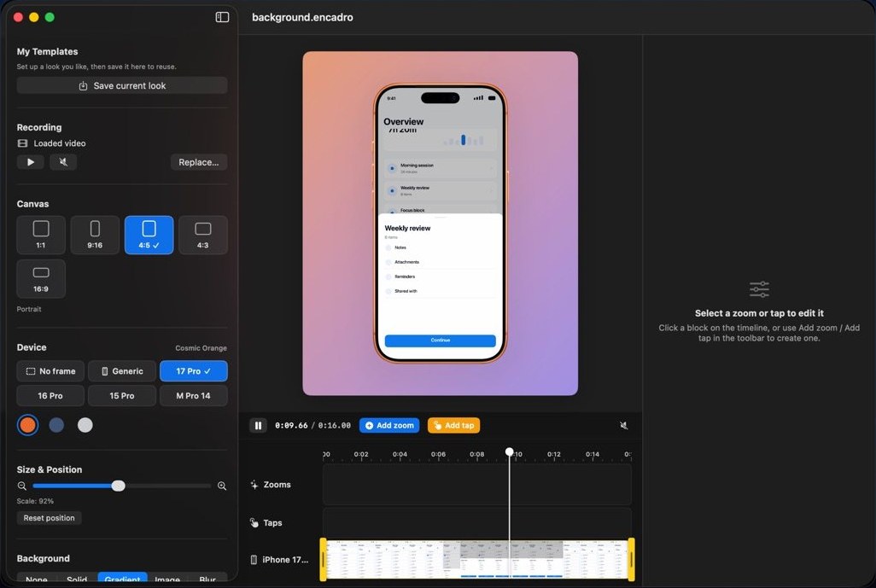
Task: Switch background to Gradient tab
Action: (x=122, y=579)
